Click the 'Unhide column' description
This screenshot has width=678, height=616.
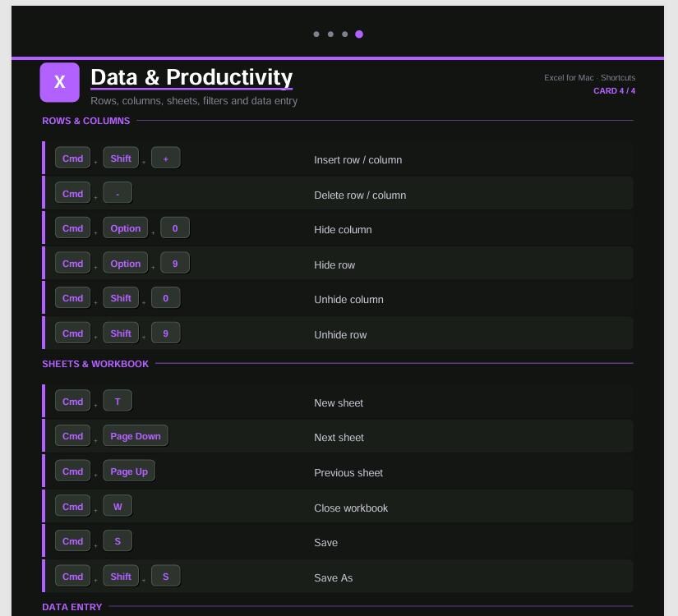(349, 300)
